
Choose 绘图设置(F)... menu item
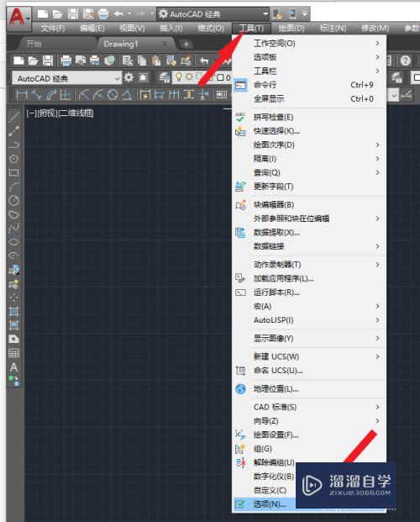coord(309,435)
